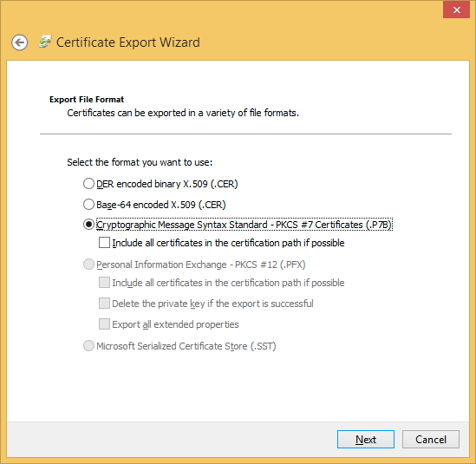
Task: Go back using the circled arrow icon
Action: point(20,42)
